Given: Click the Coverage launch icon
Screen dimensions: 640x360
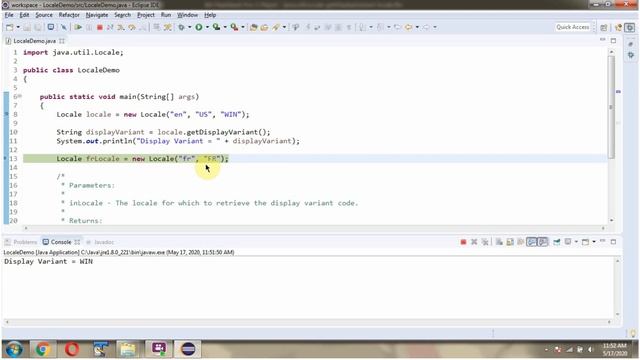Looking at the screenshot, I should pyautogui.click(x=216, y=27).
